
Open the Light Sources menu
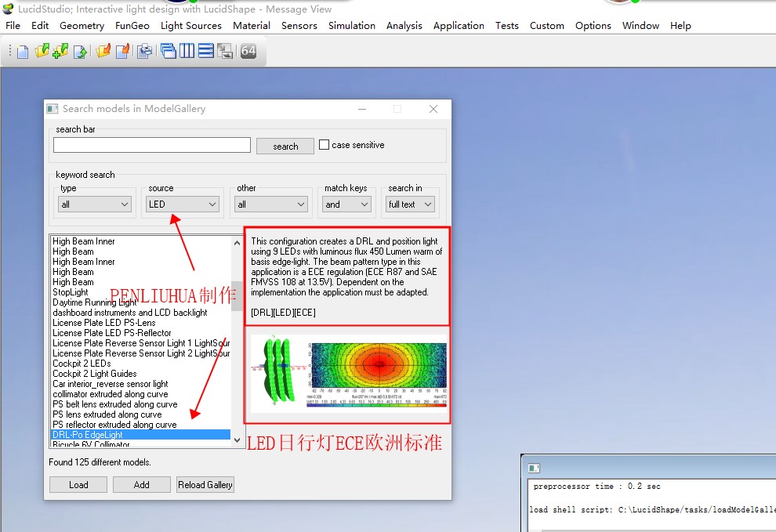(191, 26)
